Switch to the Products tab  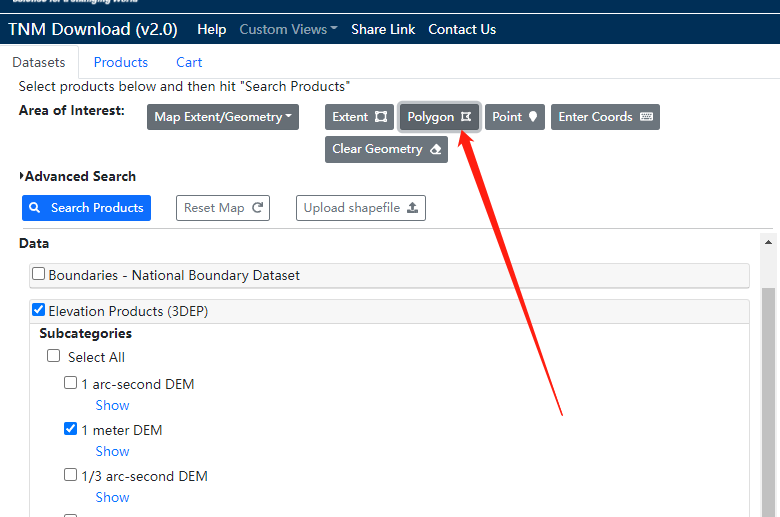121,62
